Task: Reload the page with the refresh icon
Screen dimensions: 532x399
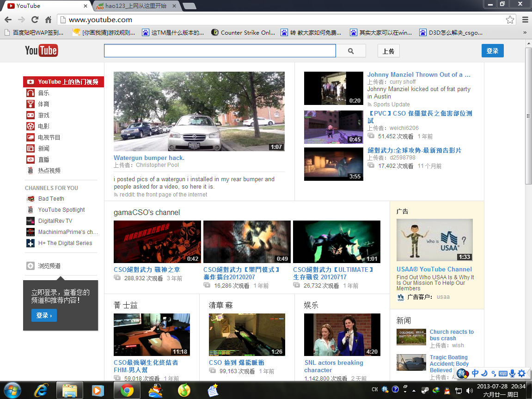Action: click(x=35, y=20)
